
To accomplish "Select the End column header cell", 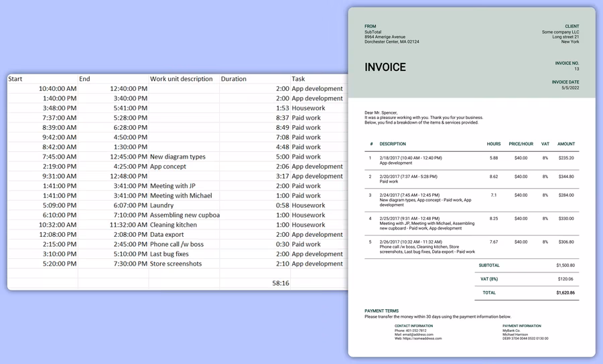I will [x=113, y=79].
